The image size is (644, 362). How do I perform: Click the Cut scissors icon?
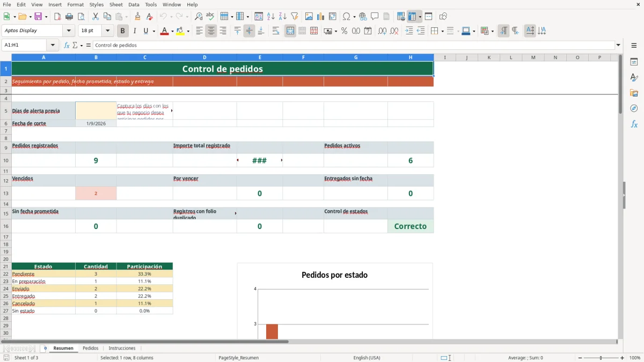pyautogui.click(x=96, y=17)
